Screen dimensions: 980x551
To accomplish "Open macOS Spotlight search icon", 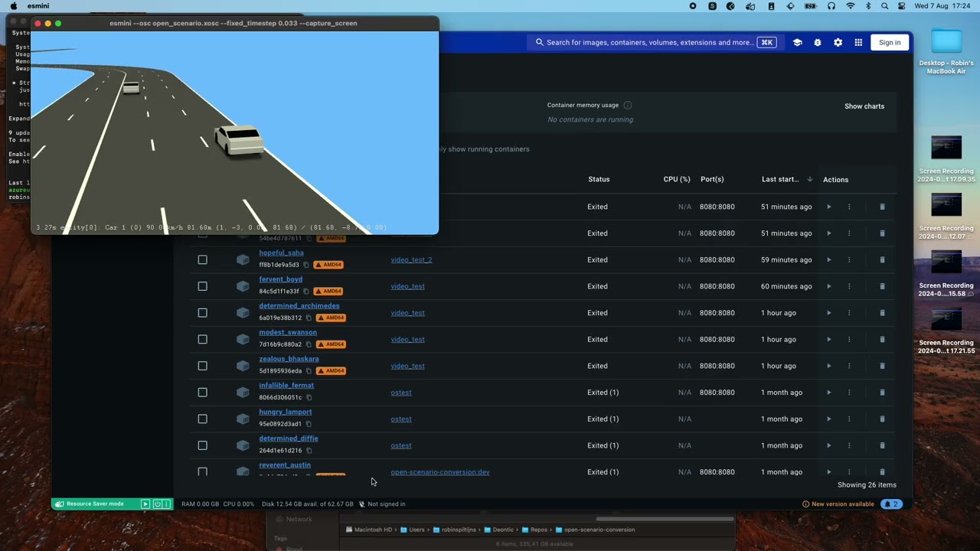I will [885, 5].
